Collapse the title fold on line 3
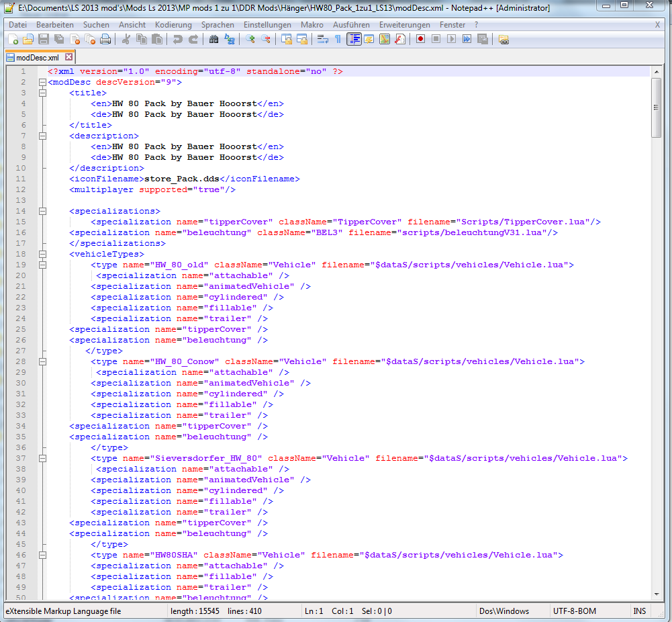Viewport: 672px width, 622px height. [42, 93]
